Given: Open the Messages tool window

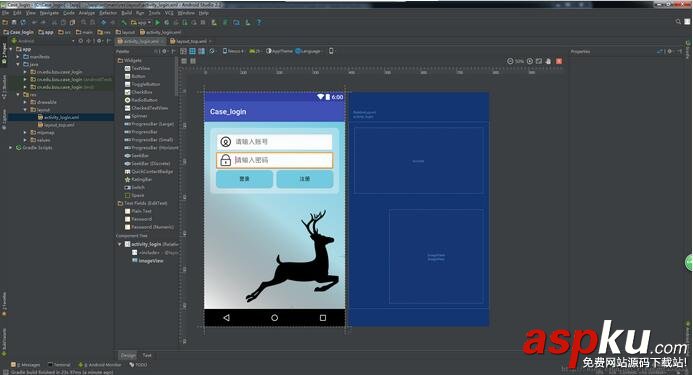Looking at the screenshot, I should [26, 365].
